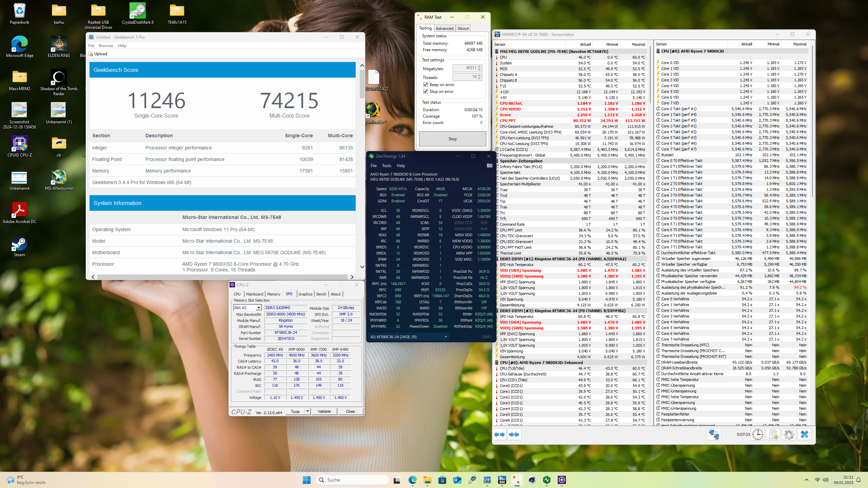Viewport: 868px width, 488px height.
Task: Open CPU-Z purple chip icon in taskbar
Action: (562, 480)
